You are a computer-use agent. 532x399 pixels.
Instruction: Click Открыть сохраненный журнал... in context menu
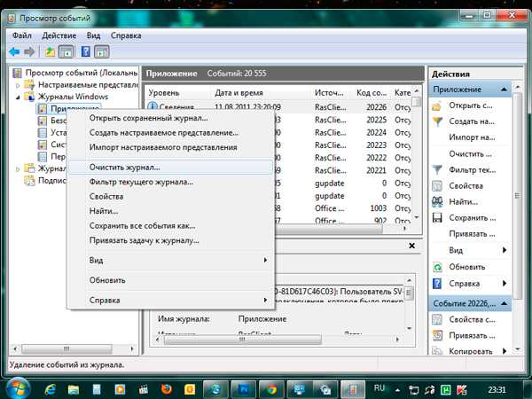(148, 118)
